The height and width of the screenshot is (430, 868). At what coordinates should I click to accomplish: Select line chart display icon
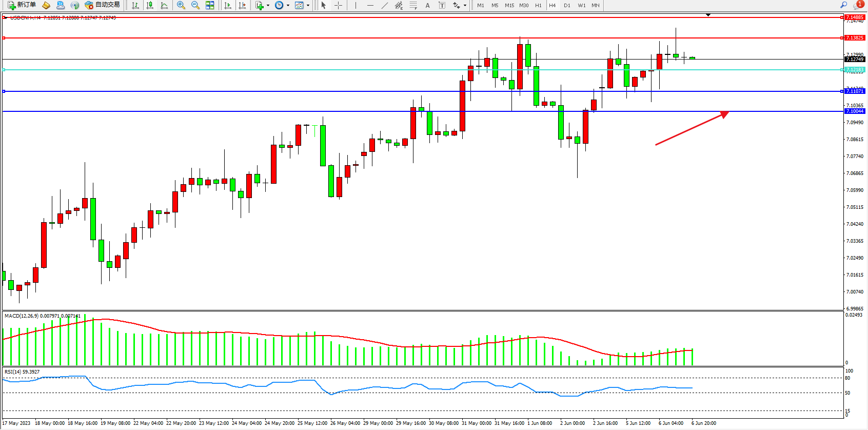pyautogui.click(x=164, y=5)
